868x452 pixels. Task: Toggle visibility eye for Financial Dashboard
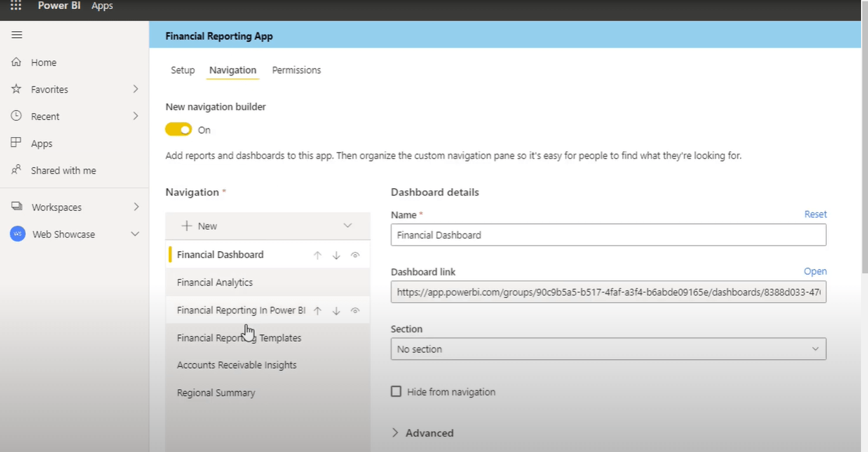click(355, 255)
